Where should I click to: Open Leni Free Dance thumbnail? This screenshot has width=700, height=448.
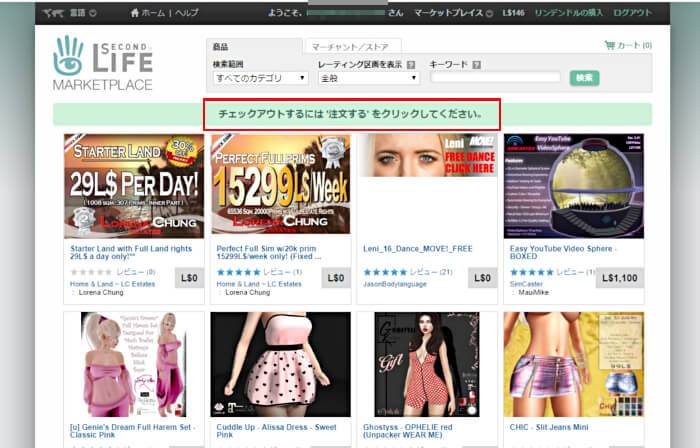pyautogui.click(x=428, y=155)
